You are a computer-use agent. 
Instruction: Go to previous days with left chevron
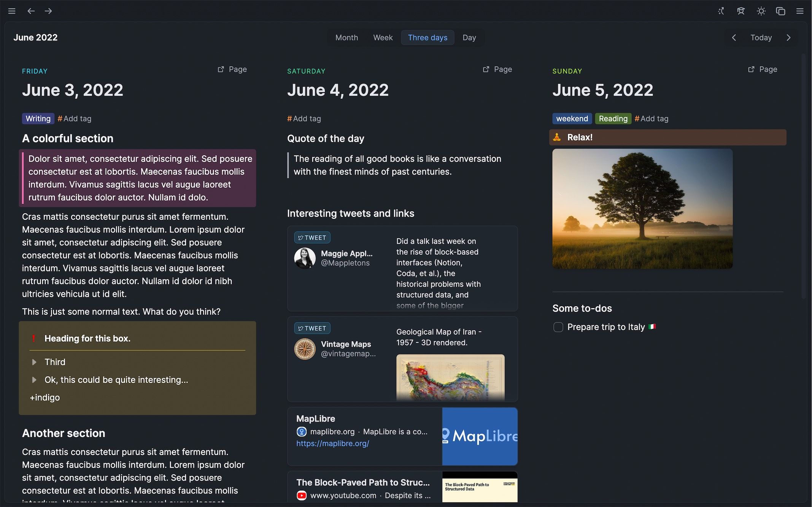734,38
